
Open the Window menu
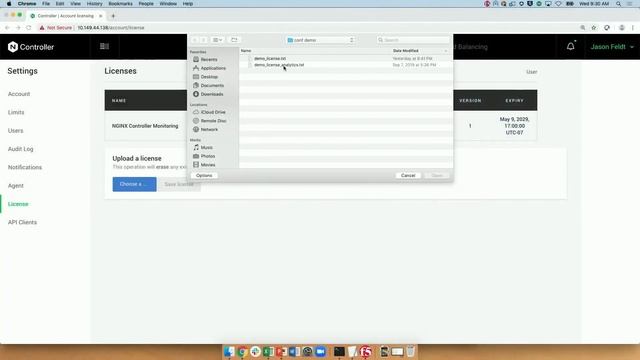coord(168,4)
